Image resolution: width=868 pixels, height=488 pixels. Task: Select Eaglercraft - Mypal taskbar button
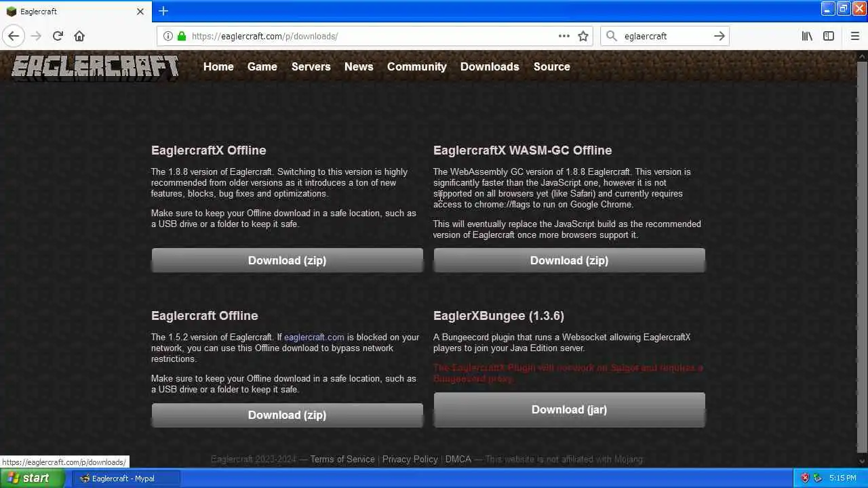(x=126, y=478)
